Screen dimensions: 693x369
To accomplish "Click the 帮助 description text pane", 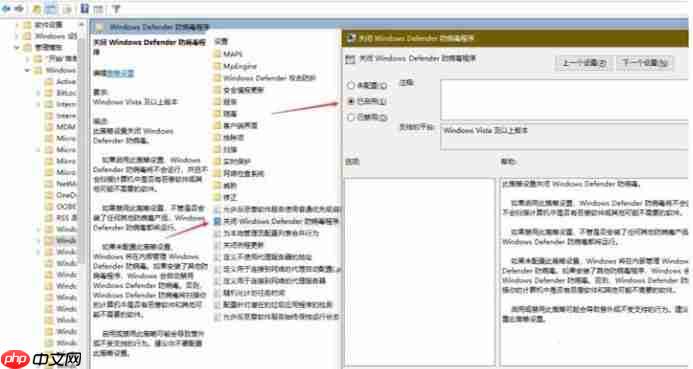I will point(594,271).
